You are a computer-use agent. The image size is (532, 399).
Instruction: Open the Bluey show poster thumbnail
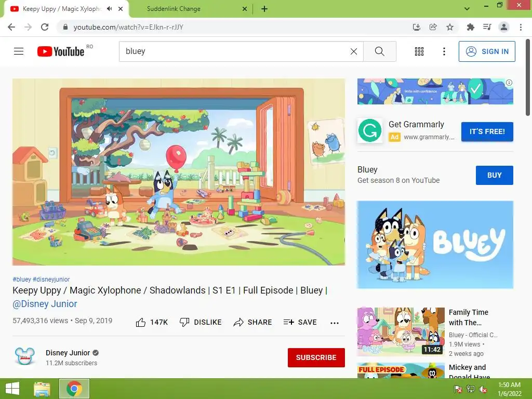(435, 245)
